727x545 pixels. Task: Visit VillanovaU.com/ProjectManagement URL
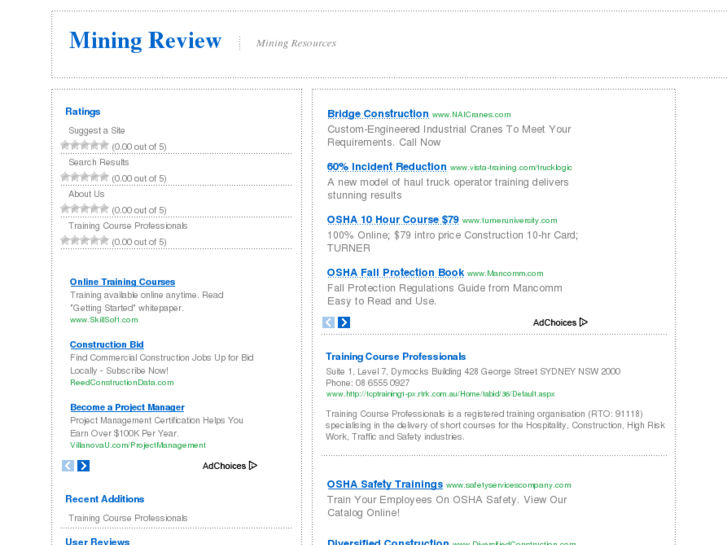[x=138, y=445]
